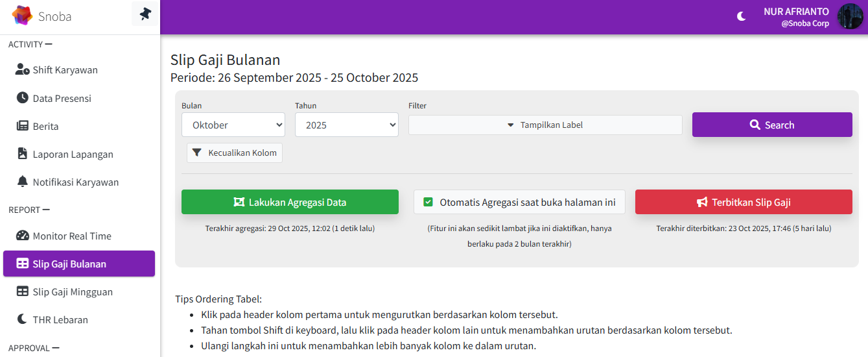Click the red Terbitkan Slip Gaji button
Image resolution: width=868 pixels, height=357 pixels.
pyautogui.click(x=744, y=202)
